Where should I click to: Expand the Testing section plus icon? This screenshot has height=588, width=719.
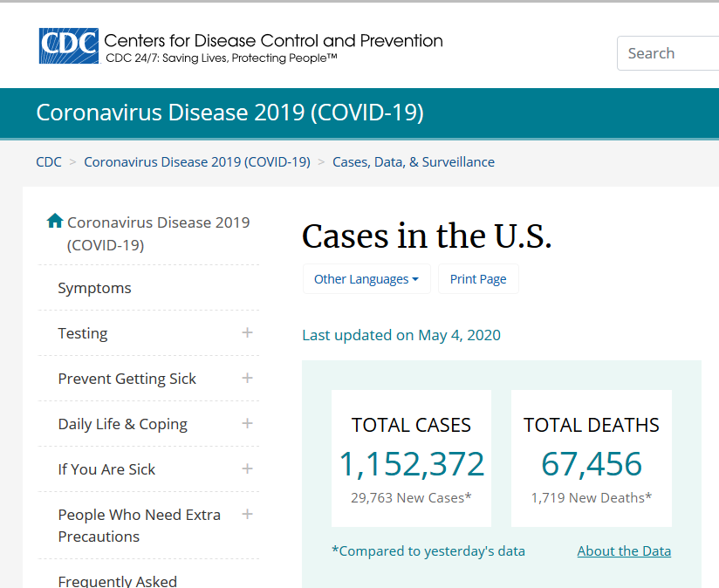pos(247,332)
